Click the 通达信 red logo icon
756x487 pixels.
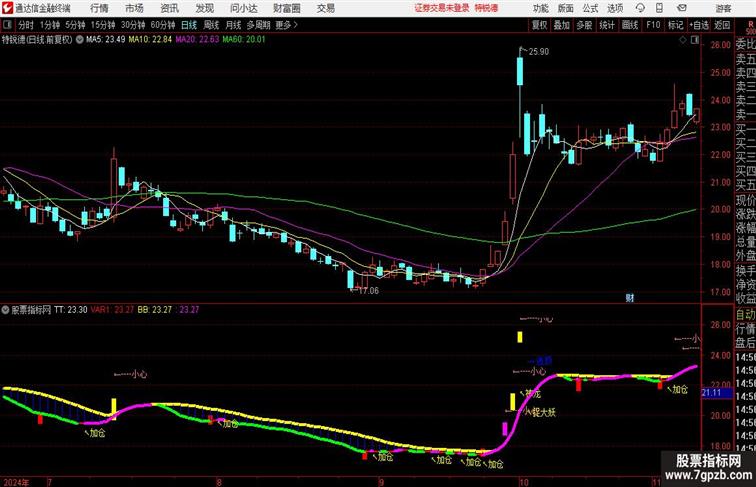[8, 8]
